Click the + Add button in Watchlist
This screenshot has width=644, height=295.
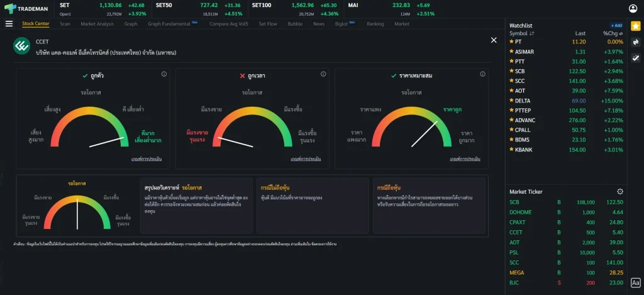click(x=616, y=25)
